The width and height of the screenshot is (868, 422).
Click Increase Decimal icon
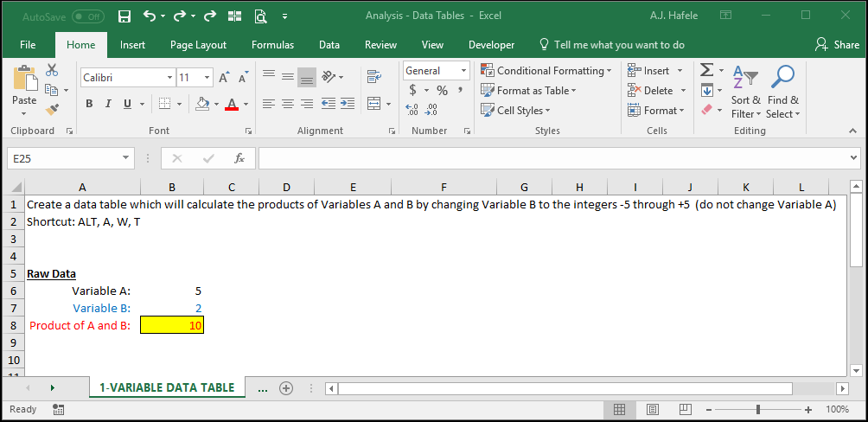click(412, 110)
